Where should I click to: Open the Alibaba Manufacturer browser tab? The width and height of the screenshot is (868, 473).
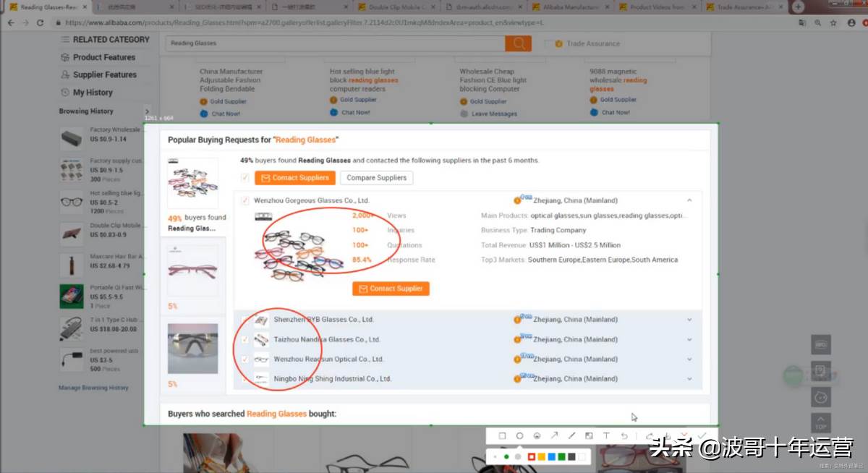point(571,7)
